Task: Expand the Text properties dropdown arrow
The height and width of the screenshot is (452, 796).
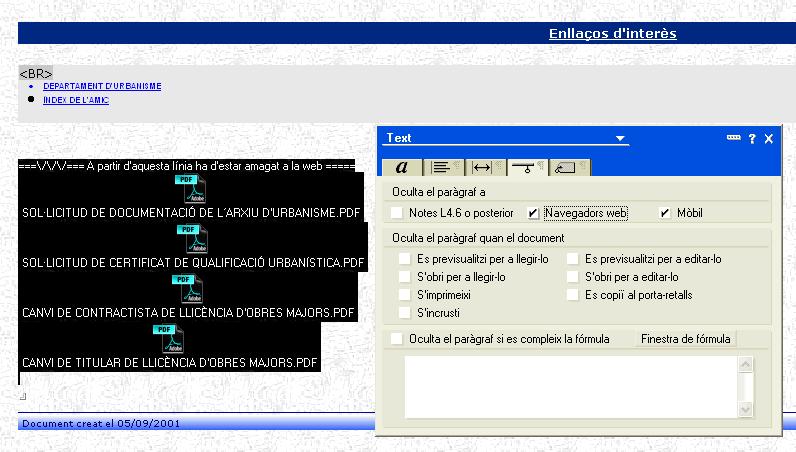Action: [620, 138]
